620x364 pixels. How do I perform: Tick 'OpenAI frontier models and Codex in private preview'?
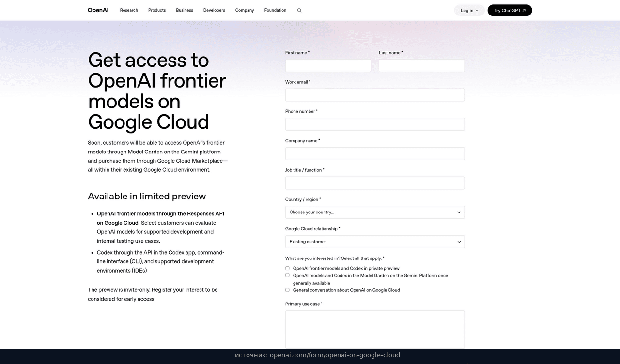(287, 268)
